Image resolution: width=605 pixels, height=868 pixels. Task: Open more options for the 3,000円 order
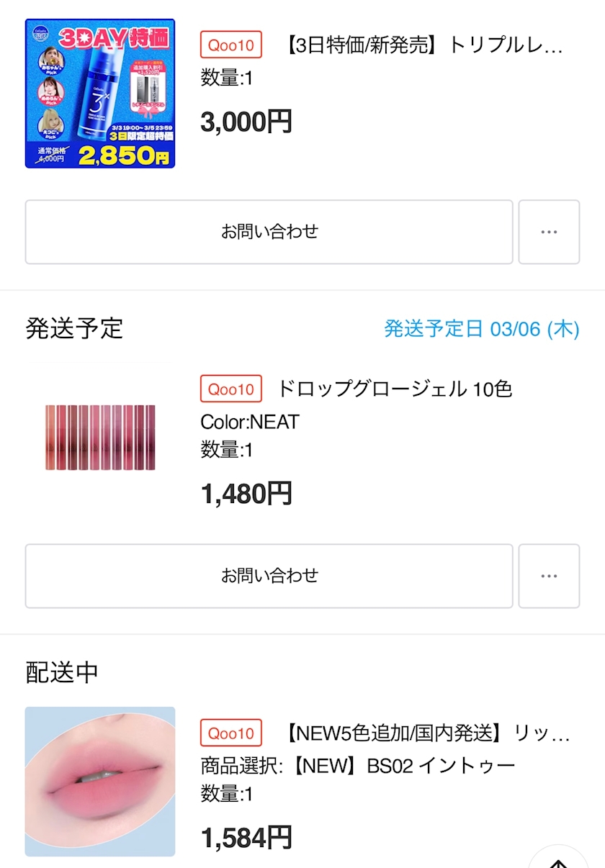click(x=549, y=232)
